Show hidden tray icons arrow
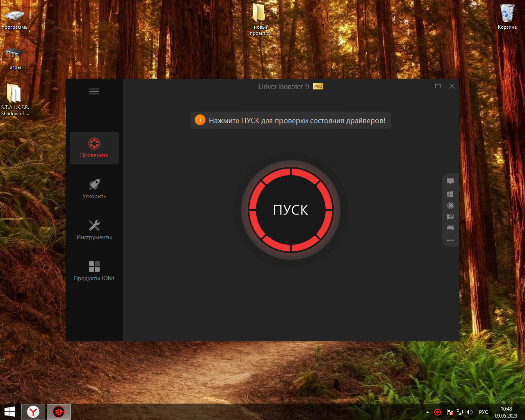 [427, 412]
